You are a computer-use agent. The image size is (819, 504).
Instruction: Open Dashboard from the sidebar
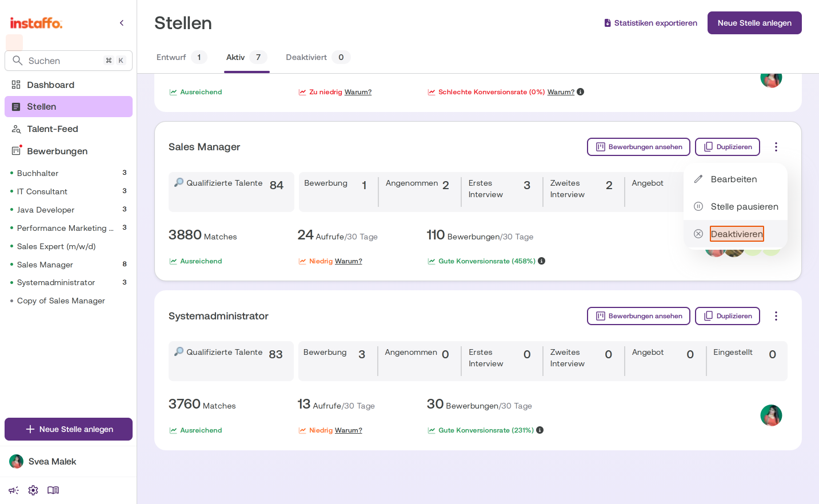[69, 85]
